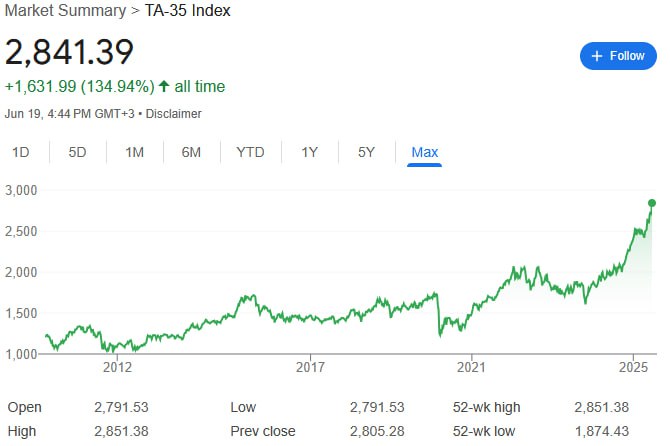Open the Disclaimer link
This screenshot has width=670, height=446.
point(174,114)
